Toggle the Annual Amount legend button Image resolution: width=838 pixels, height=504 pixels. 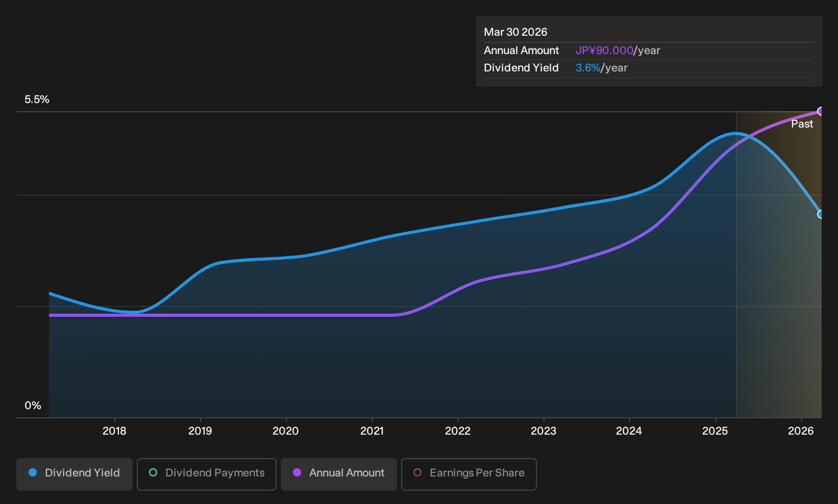(339, 474)
